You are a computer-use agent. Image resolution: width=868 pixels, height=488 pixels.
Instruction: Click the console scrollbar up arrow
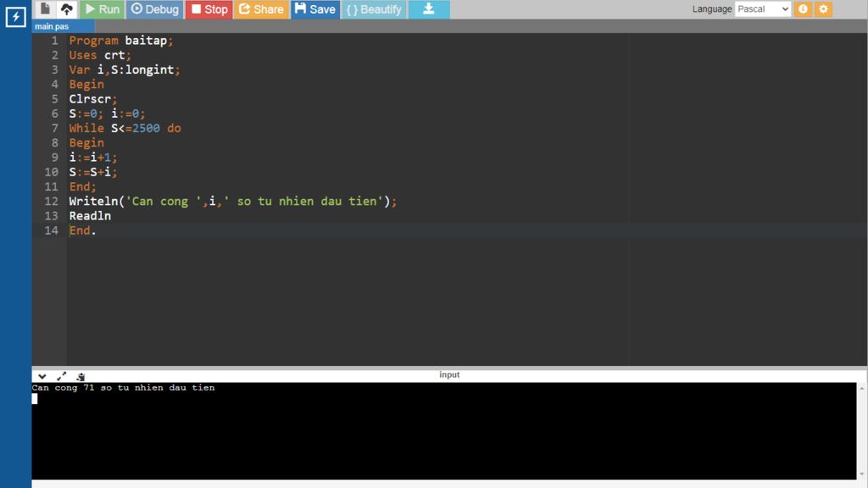(862, 388)
